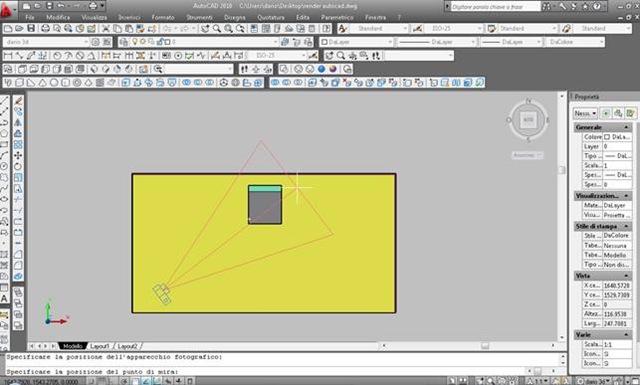Switch to the Layout2 tab

click(x=127, y=346)
